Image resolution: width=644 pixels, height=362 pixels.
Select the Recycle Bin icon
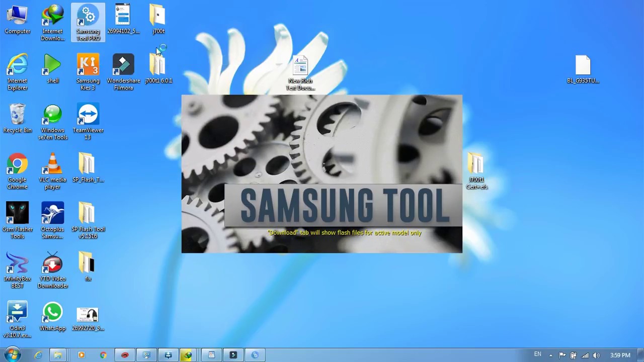pos(17,119)
